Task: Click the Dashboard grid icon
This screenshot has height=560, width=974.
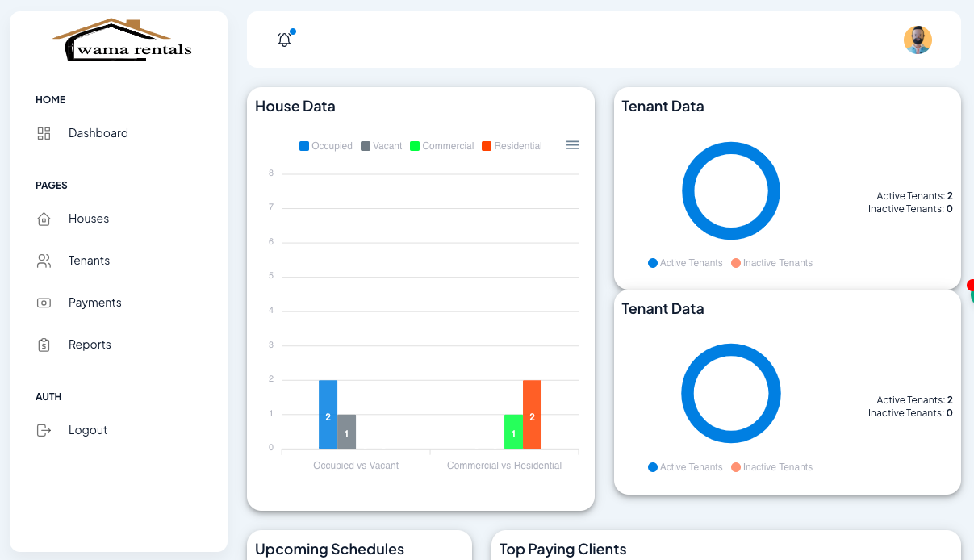Action: pos(44,133)
